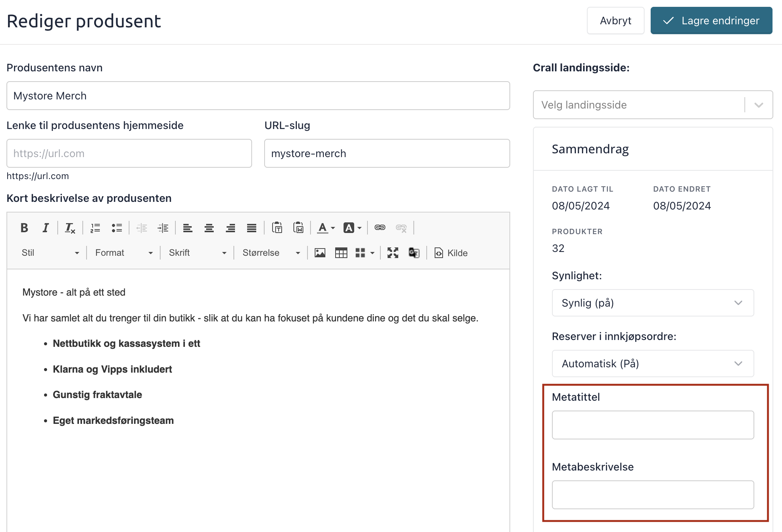Open the Reserver i innkjøpsordre dropdown
This screenshot has width=782, height=532.
(653, 364)
